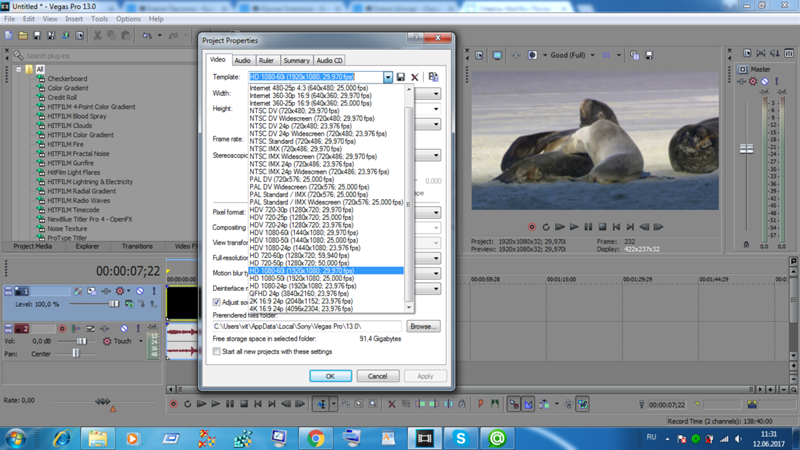
Task: Click Browse for the prerendered files folder
Action: 423,326
